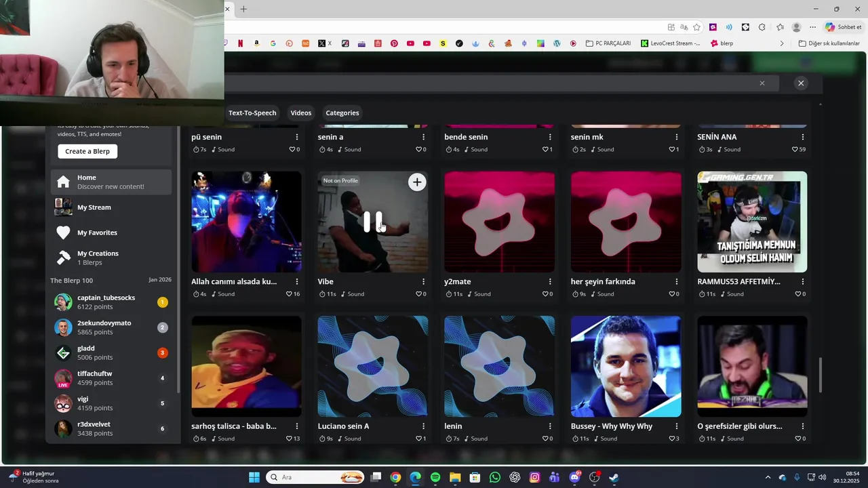Close the search overlay with round X
The width and height of the screenshot is (868, 488).
point(801,83)
